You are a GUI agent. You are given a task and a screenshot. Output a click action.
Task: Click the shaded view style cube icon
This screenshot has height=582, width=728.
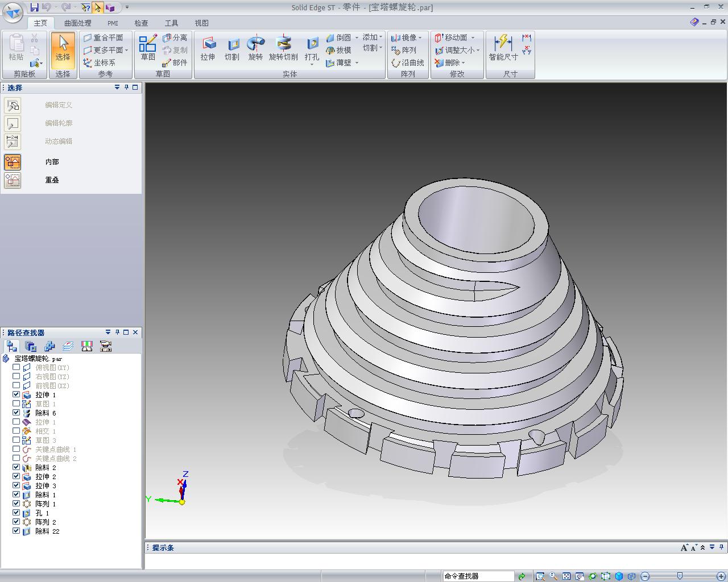(x=619, y=576)
